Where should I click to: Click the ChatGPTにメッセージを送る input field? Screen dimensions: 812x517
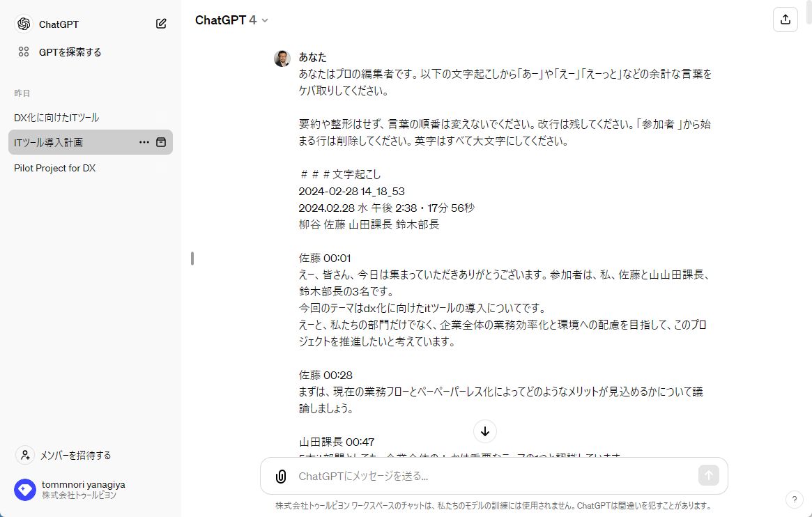pyautogui.click(x=488, y=477)
